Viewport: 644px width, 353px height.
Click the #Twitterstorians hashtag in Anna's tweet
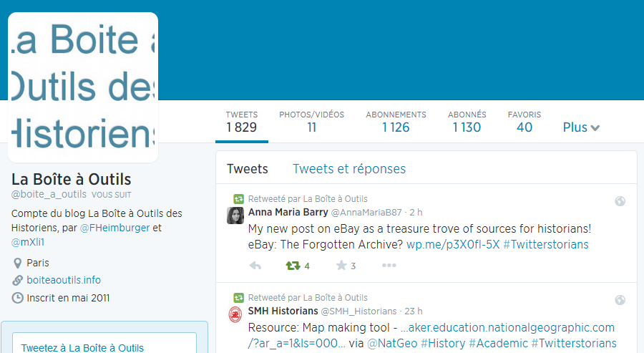pos(545,245)
